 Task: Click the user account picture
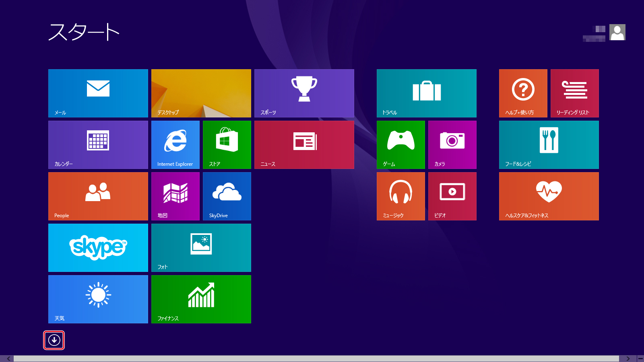(617, 32)
